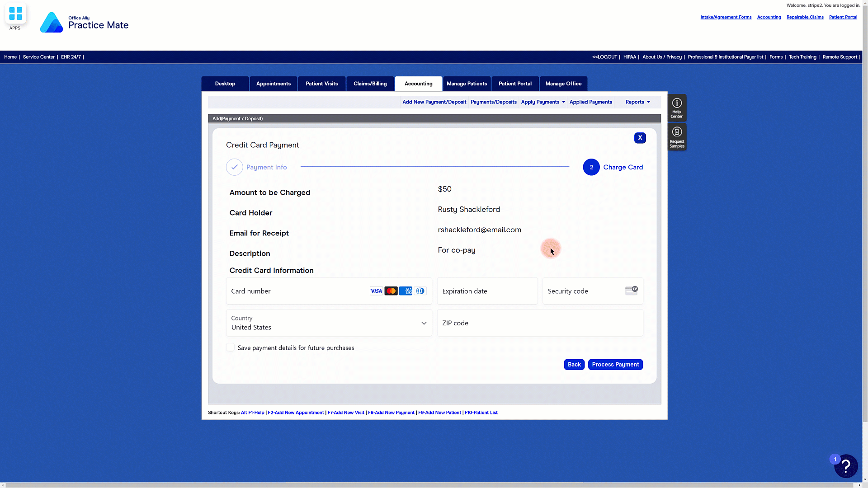Open the Help Center side panel
868x488 pixels.
pyautogui.click(x=677, y=108)
